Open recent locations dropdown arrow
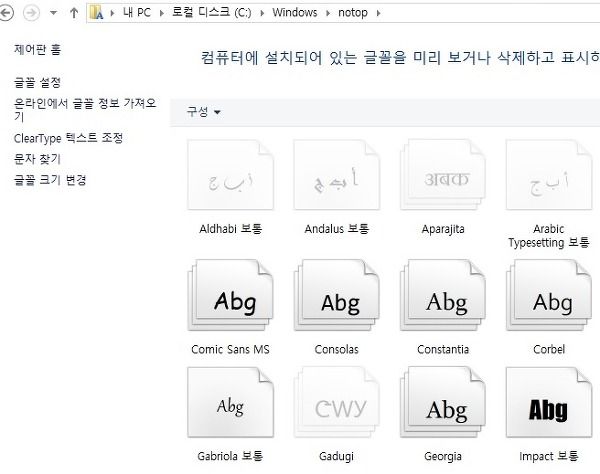Screen dimensions: 600x474 (x=54, y=13)
